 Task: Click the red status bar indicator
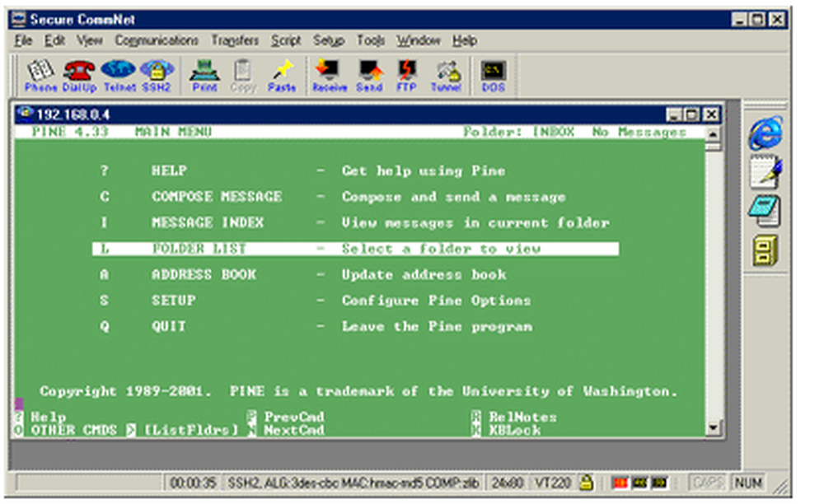coord(620,482)
